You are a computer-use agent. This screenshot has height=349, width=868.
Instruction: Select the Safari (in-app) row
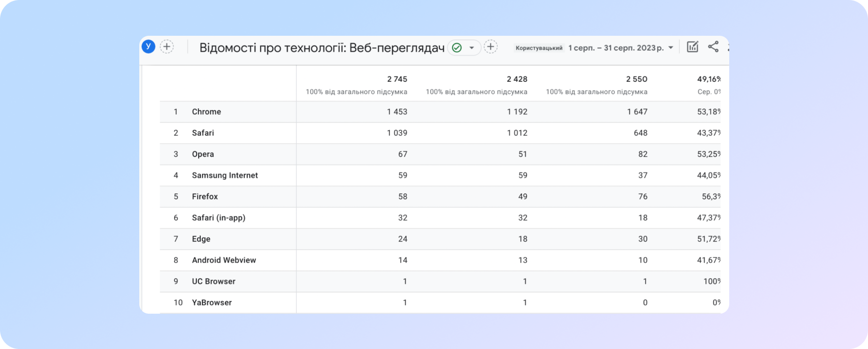tap(440, 218)
